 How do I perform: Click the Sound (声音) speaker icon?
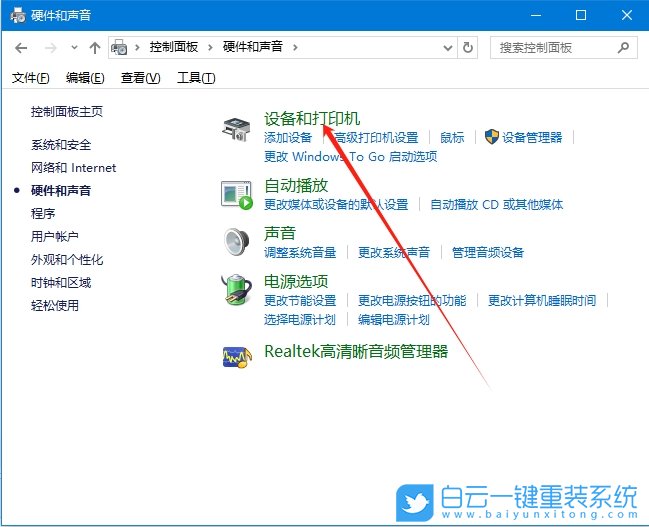click(236, 242)
